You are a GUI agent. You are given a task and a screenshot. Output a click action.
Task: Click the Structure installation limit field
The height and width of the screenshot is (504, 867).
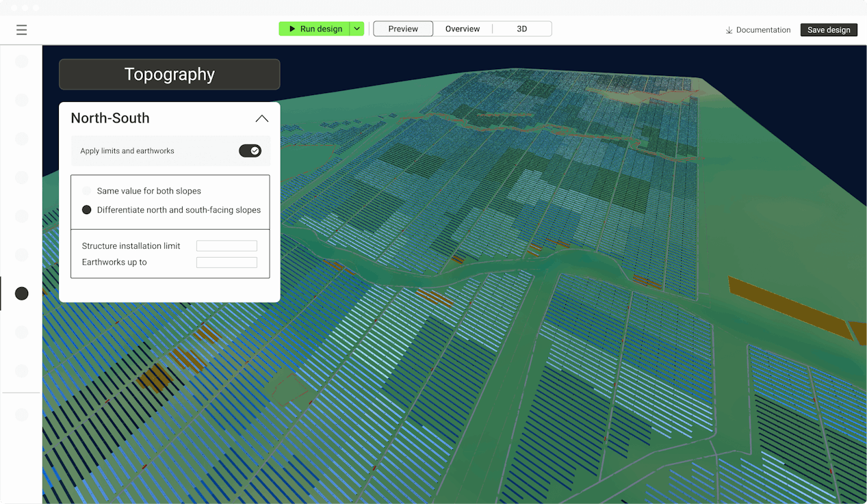point(227,246)
